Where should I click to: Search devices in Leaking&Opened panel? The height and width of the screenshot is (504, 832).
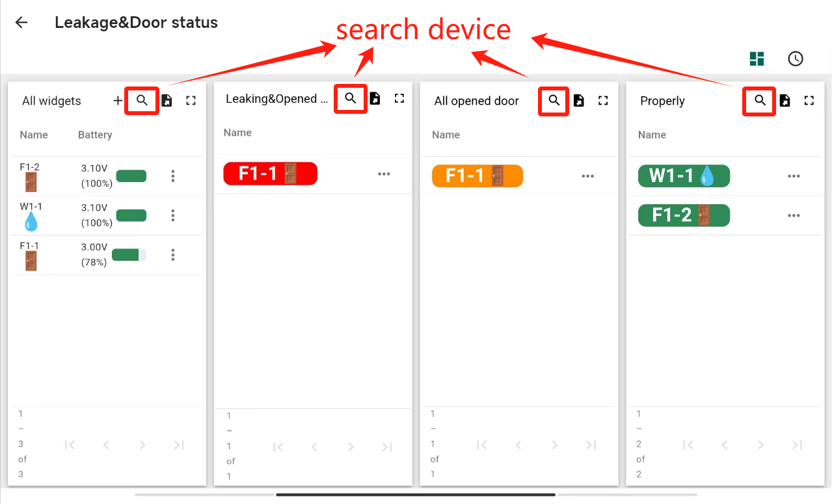click(x=351, y=98)
